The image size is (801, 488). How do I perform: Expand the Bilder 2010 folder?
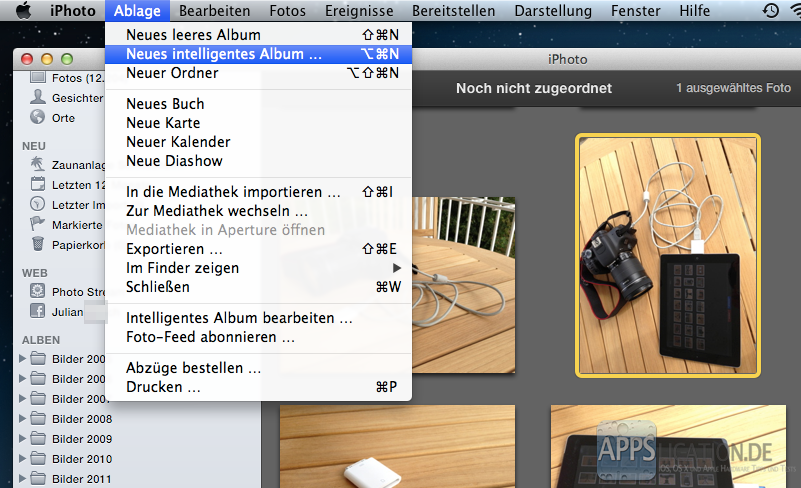(22, 458)
